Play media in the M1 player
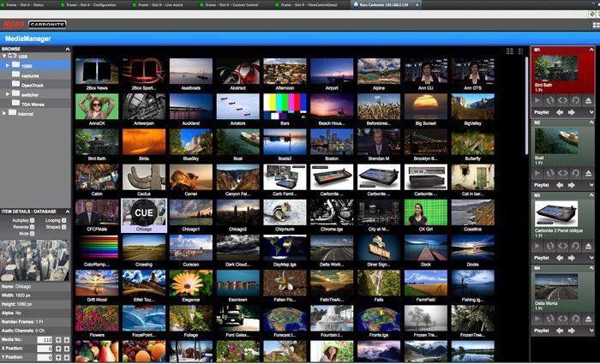This screenshot has width=600, height=364. point(537,100)
